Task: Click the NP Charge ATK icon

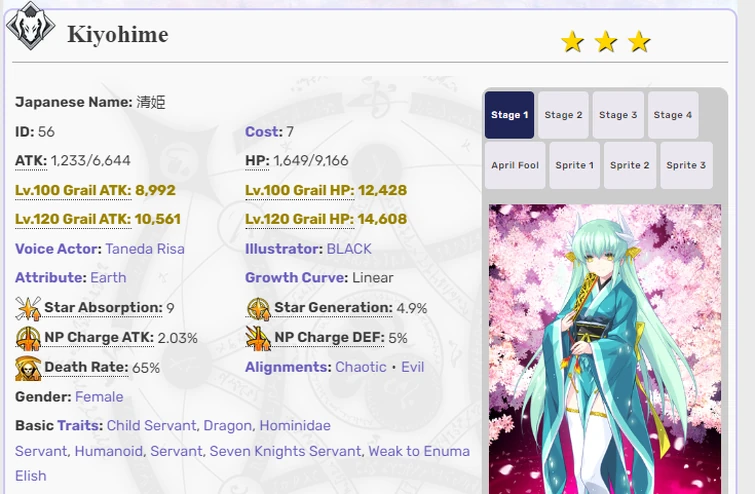Action: pos(28,338)
